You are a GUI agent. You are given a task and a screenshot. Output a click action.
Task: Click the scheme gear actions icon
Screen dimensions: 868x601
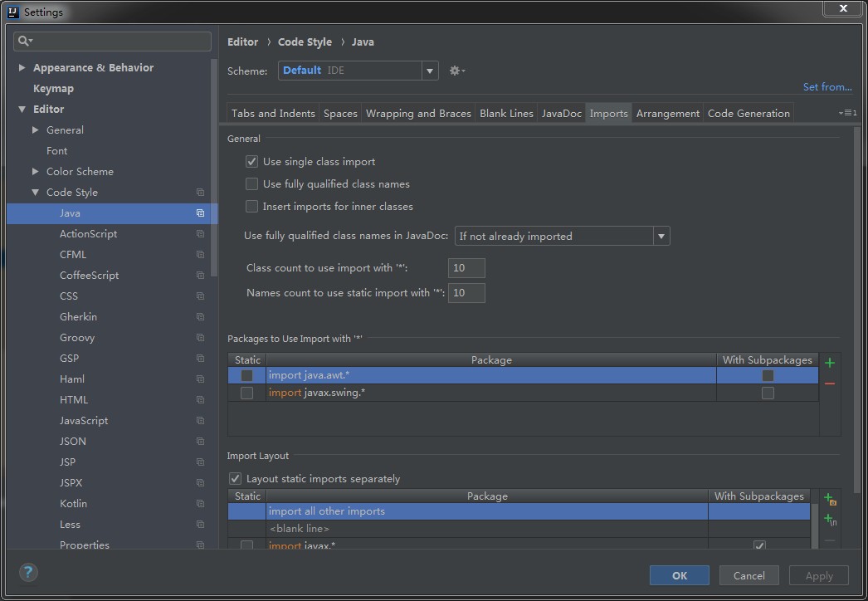[456, 71]
